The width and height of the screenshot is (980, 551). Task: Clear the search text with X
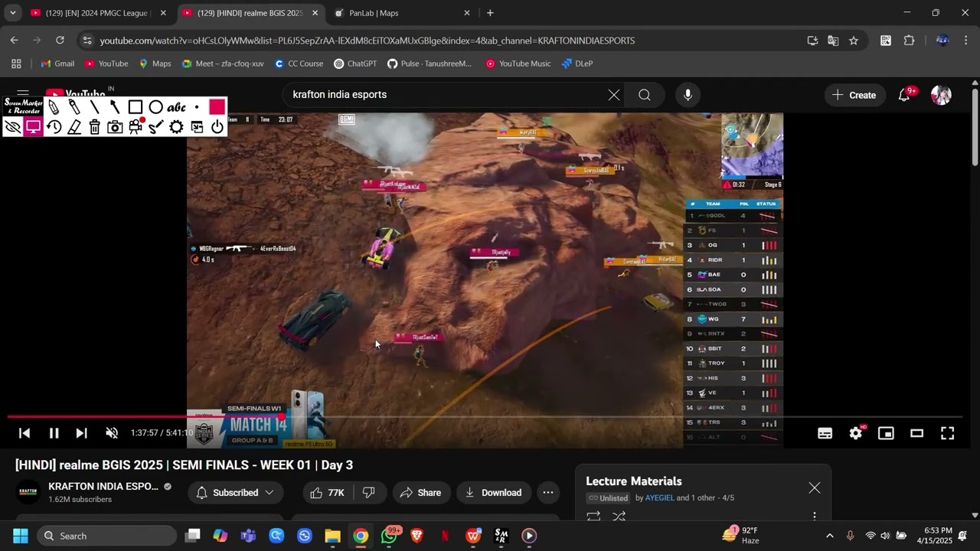click(614, 95)
